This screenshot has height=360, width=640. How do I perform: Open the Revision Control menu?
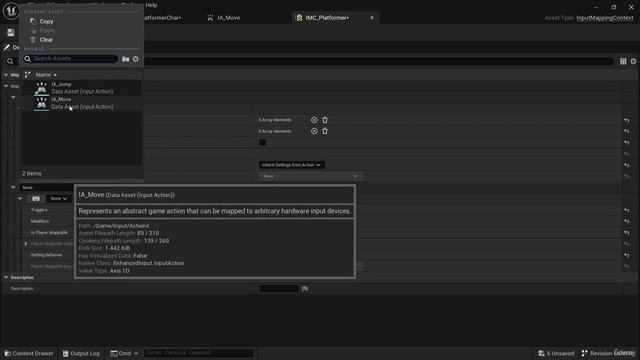[608, 353]
